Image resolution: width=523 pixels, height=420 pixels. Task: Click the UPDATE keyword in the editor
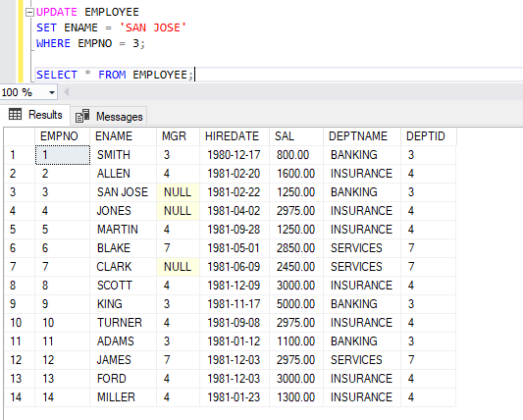pos(57,12)
